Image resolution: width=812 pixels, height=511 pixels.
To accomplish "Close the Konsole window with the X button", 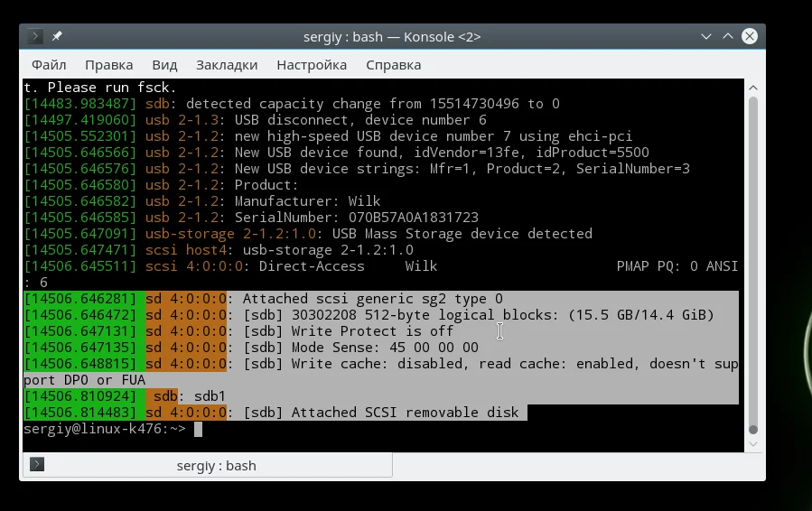I will (x=750, y=36).
